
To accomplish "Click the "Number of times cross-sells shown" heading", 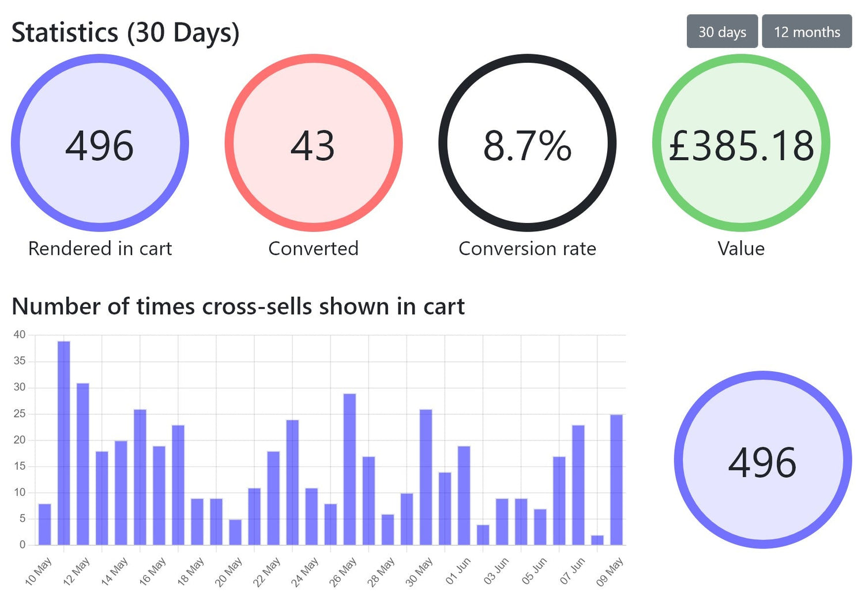I will click(238, 307).
